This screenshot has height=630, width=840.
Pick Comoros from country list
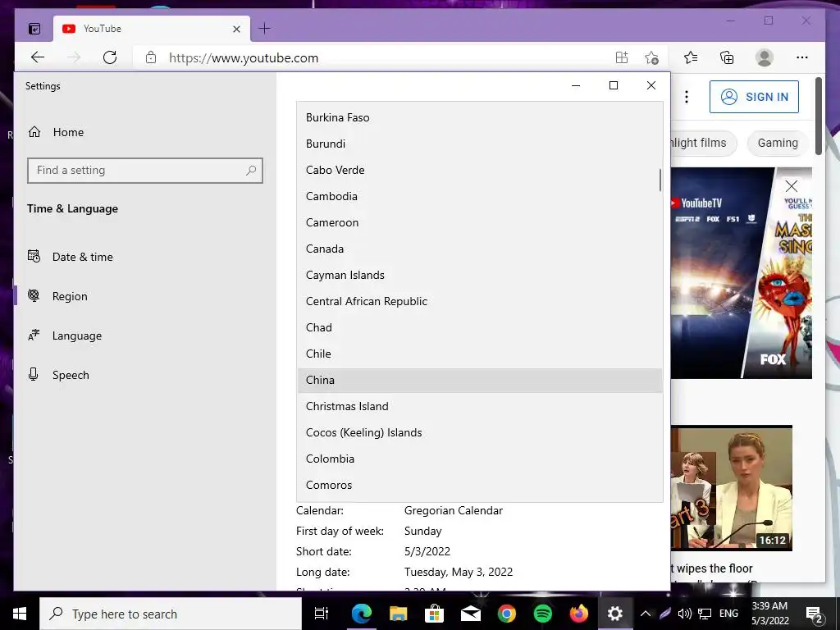tap(479, 485)
